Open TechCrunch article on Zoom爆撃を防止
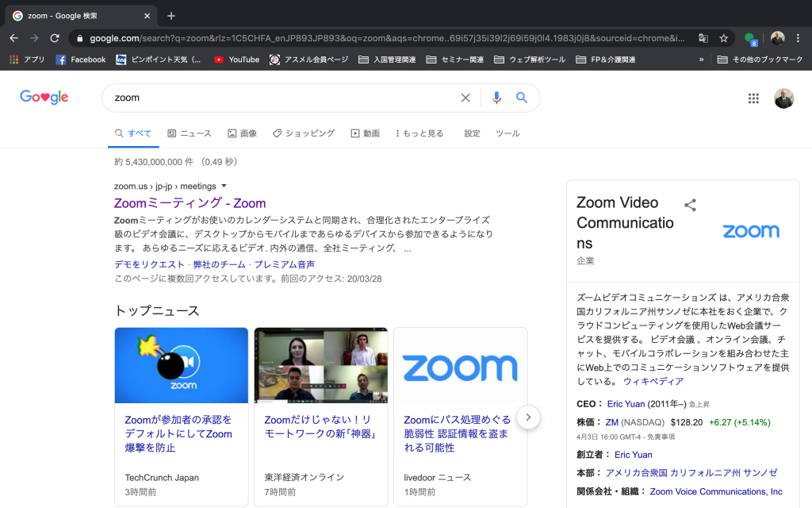 (x=178, y=433)
